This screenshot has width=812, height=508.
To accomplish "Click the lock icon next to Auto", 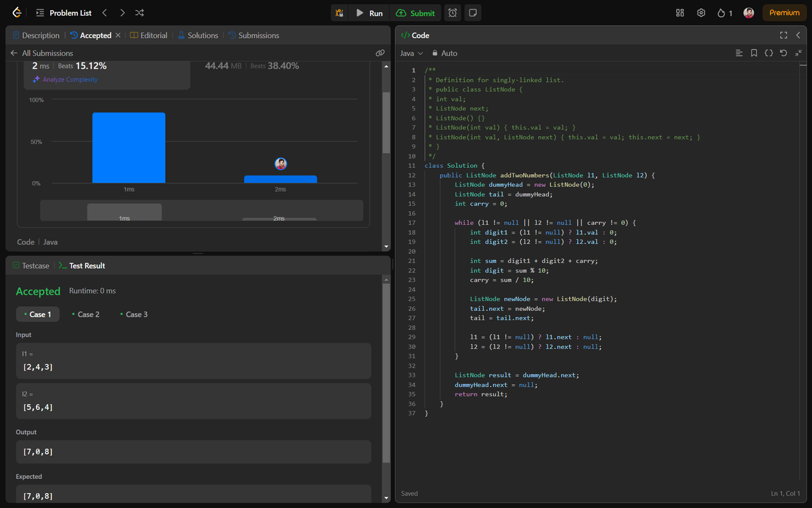I will pos(435,53).
